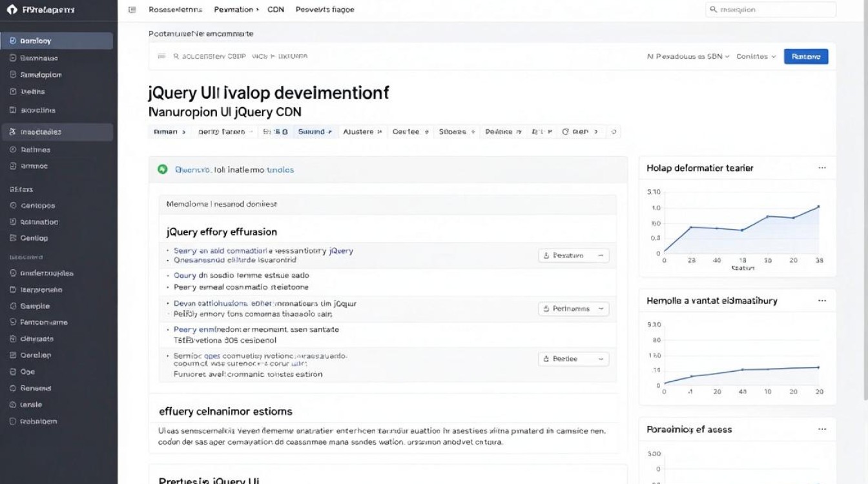868x484 pixels.
Task: Open the three-dot menu on "Hemolle a vantat" card
Action: click(x=822, y=301)
